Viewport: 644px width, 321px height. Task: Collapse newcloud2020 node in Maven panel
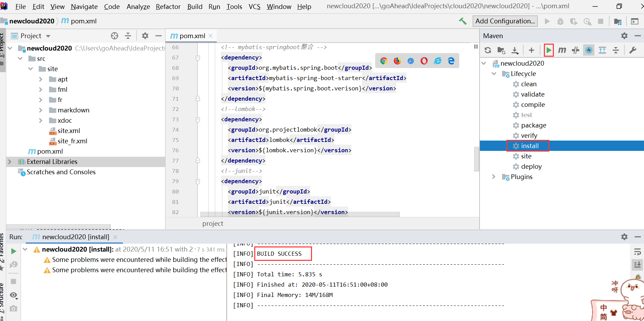484,63
